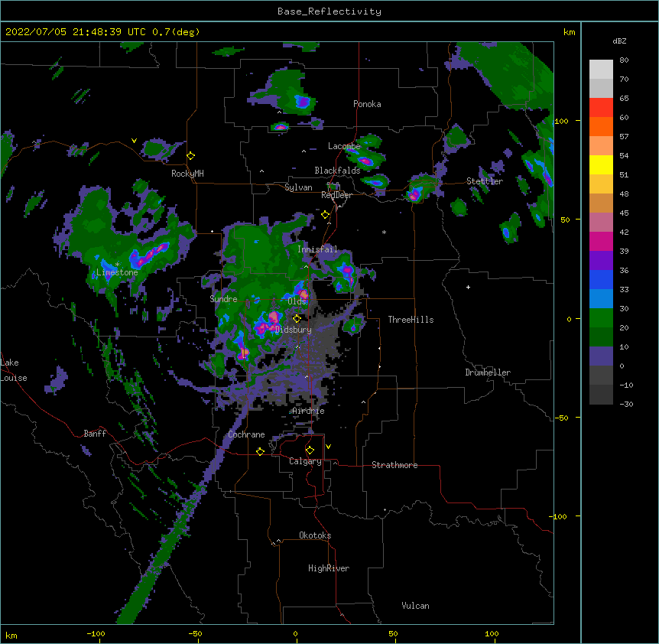659x644 pixels.
Task: Click the Didsbury town label
Action: (x=294, y=330)
